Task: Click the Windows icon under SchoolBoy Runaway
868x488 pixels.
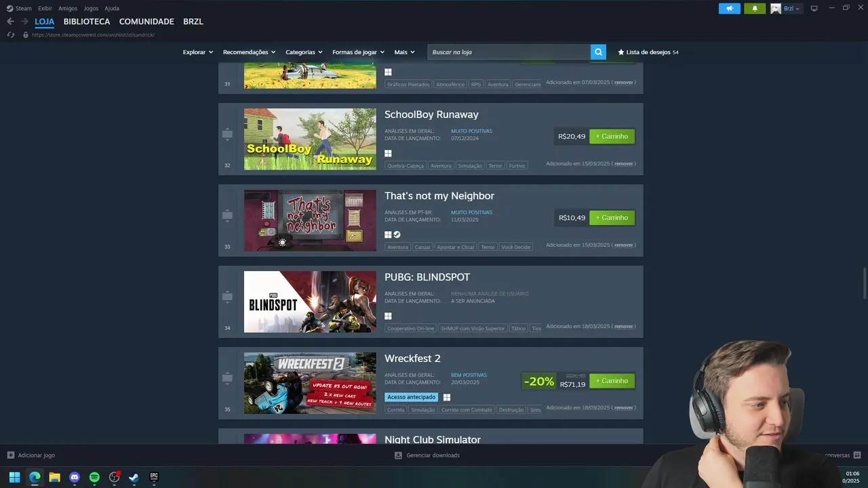Action: click(x=389, y=153)
